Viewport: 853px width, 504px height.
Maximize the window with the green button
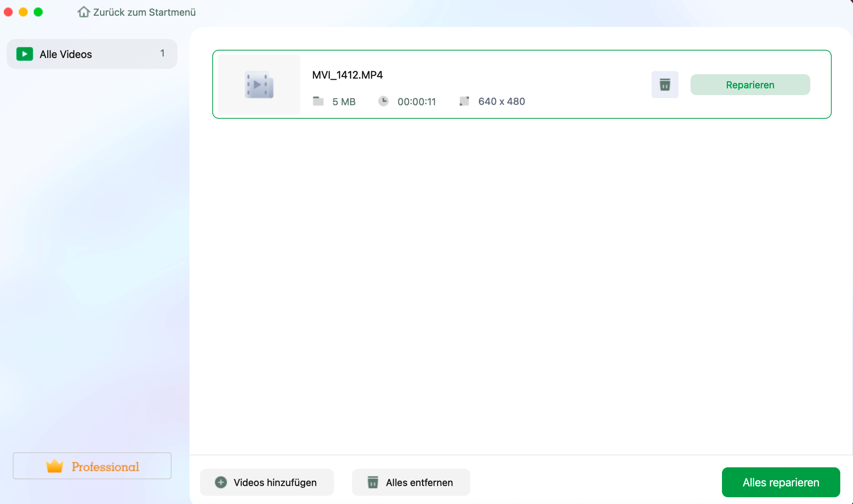[38, 12]
